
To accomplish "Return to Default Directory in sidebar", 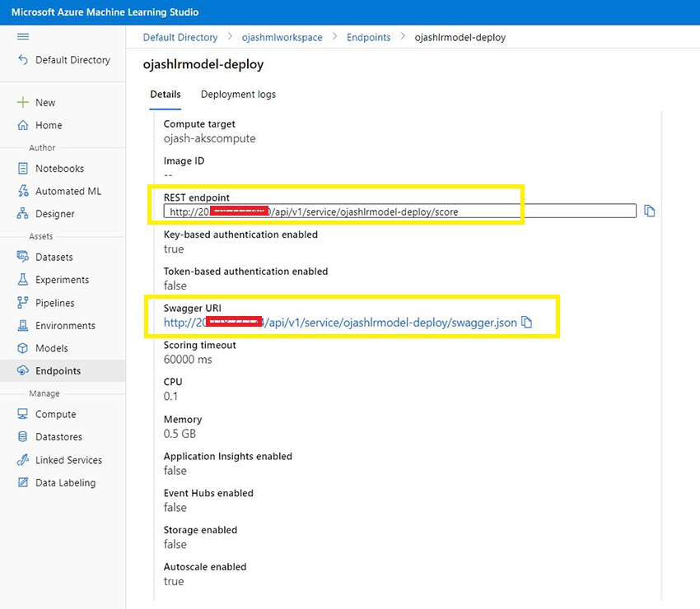I will [72, 60].
